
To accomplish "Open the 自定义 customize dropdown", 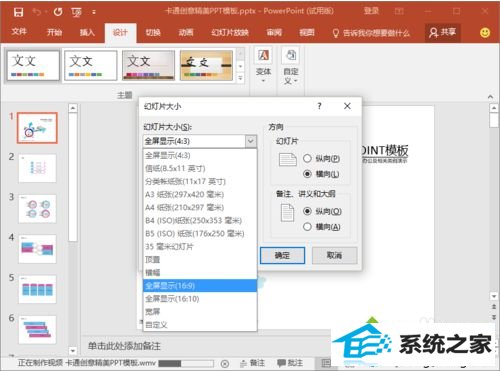I will [291, 66].
